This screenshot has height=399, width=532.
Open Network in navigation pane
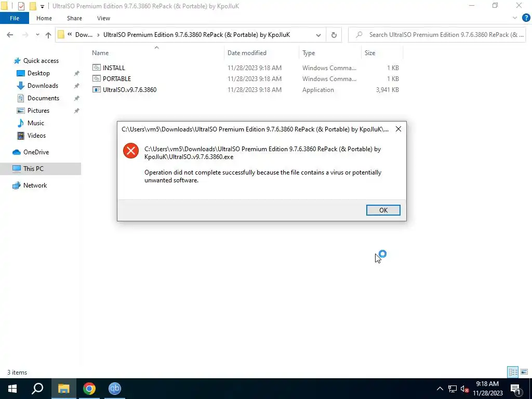pyautogui.click(x=35, y=185)
